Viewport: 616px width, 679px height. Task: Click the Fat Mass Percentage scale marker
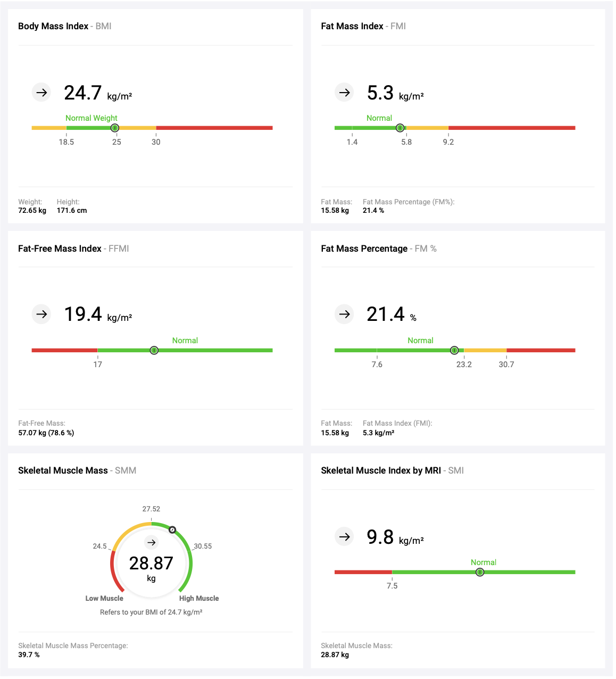click(x=454, y=350)
